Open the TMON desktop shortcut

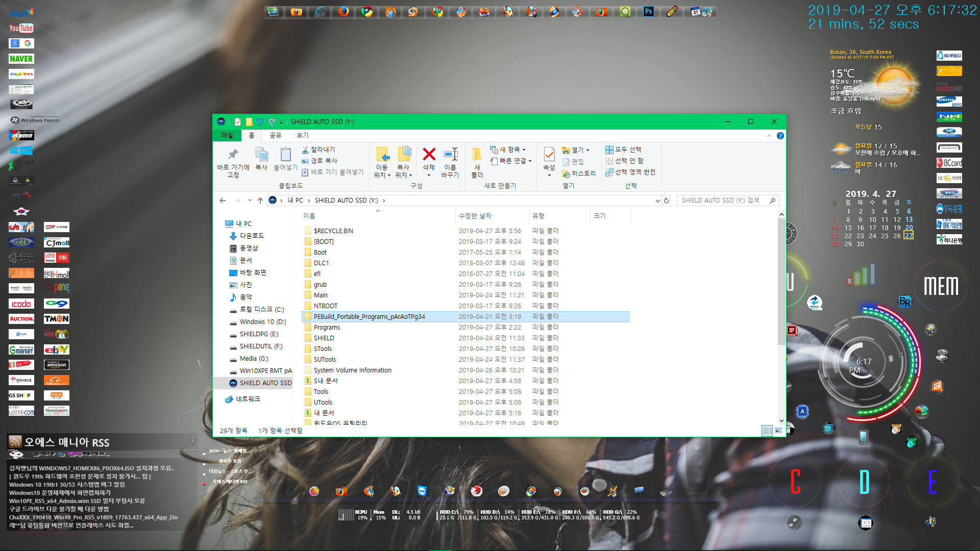[56, 319]
